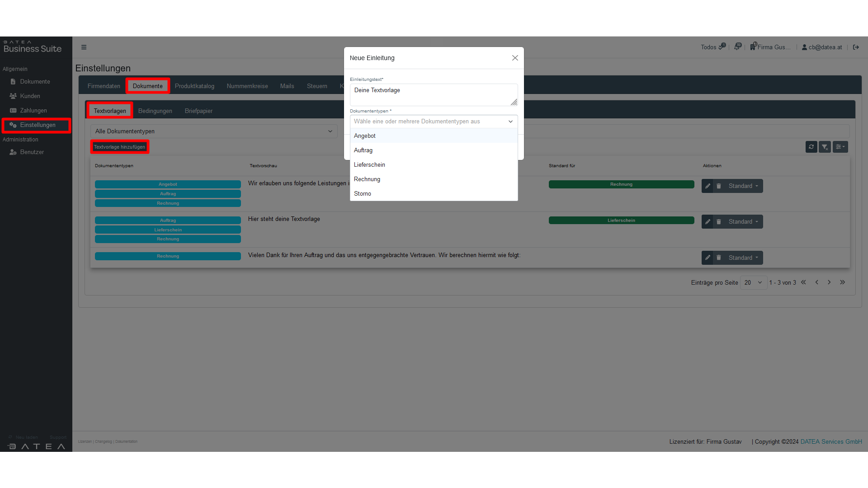The width and height of the screenshot is (868, 488).
Task: Open Todos key icon in header
Action: [x=722, y=47]
